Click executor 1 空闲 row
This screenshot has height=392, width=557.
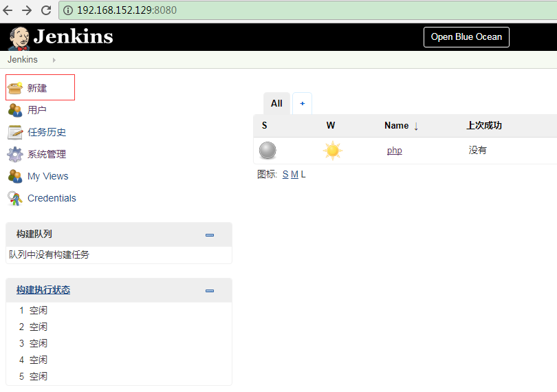point(119,310)
